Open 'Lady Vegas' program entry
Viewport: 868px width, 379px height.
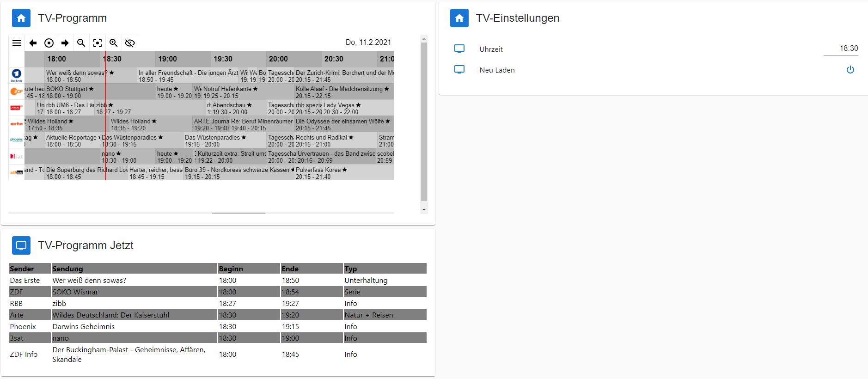[358, 108]
